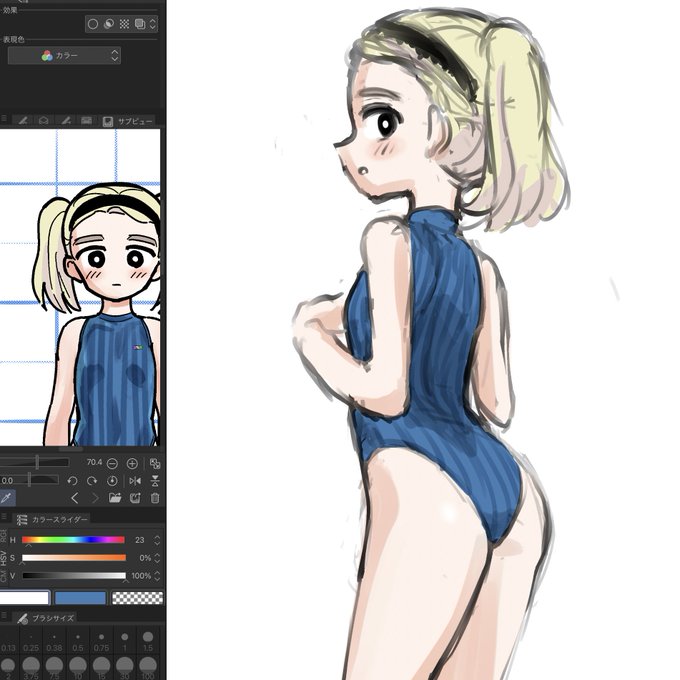
Task: Delete the sub view image with trash icon
Action: coord(155,498)
